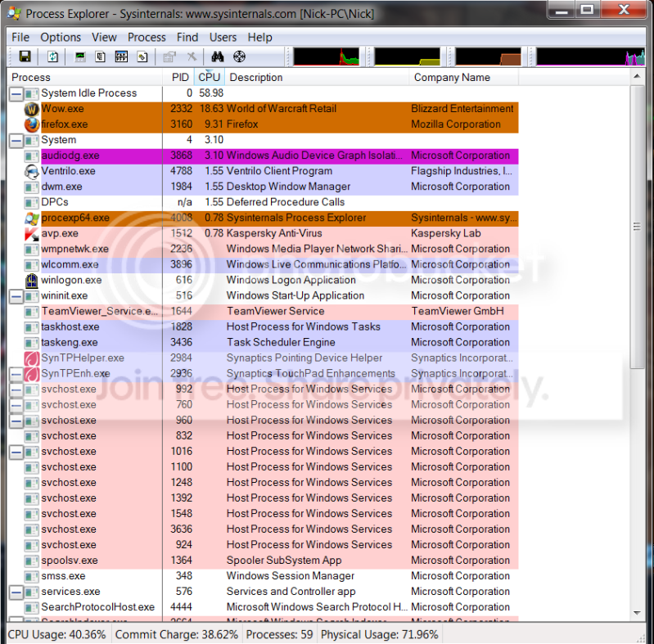Viewport: 654px width, 644px height.
Task: Click the Refresh Now toolbar icon
Action: click(x=52, y=56)
